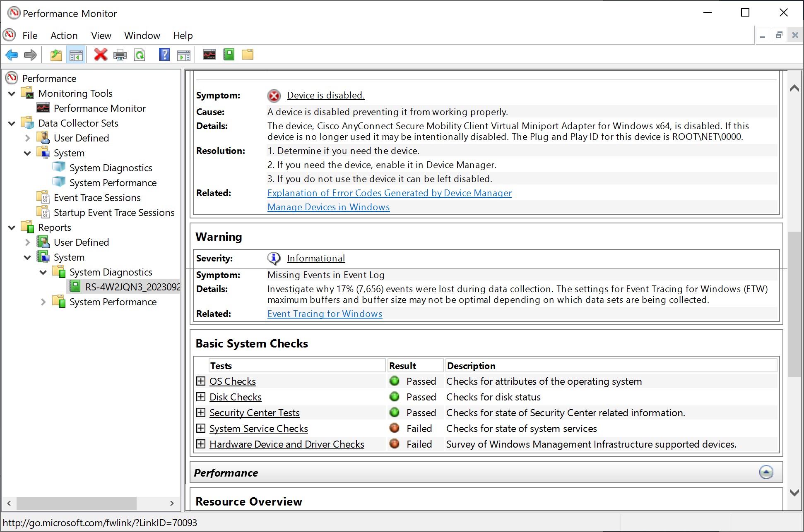Viewport: 804px width, 532px height.
Task: Open the Action menu
Action: 64,36
